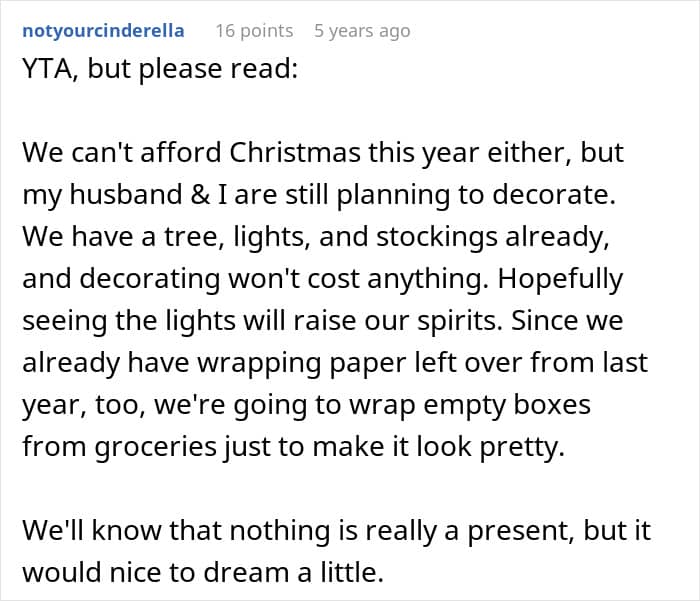Image resolution: width=700 pixels, height=601 pixels.
Task: Click the line starting "already have wrapping paper"
Action: pyautogui.click(x=335, y=363)
